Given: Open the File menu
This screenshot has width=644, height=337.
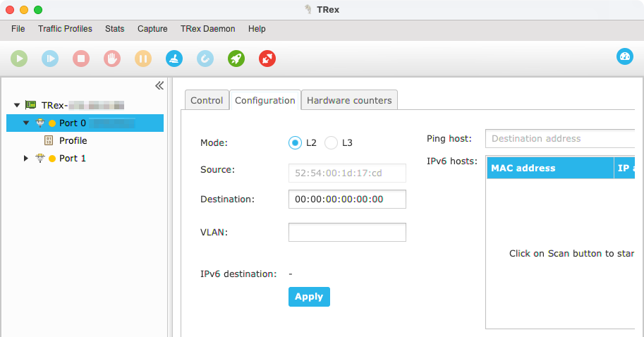Looking at the screenshot, I should [18, 29].
